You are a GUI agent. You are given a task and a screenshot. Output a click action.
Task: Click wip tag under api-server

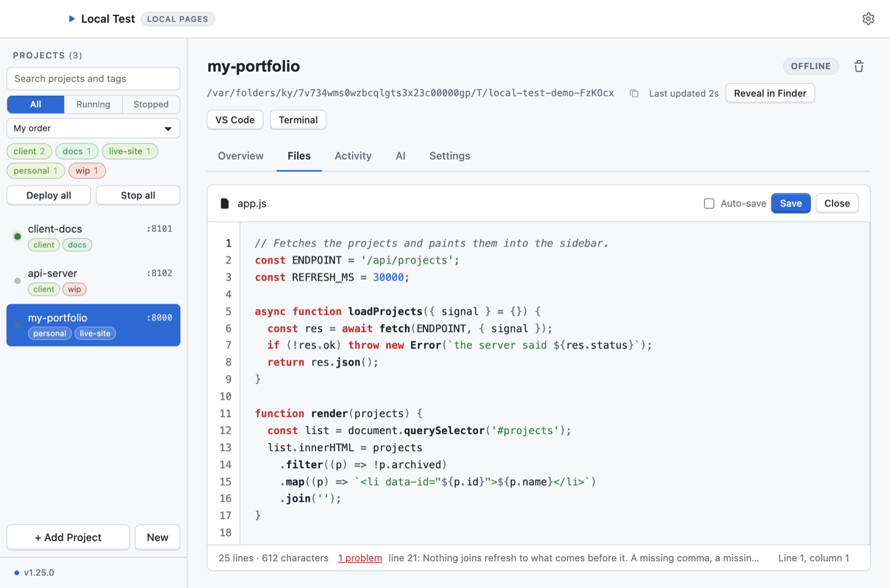(x=75, y=289)
